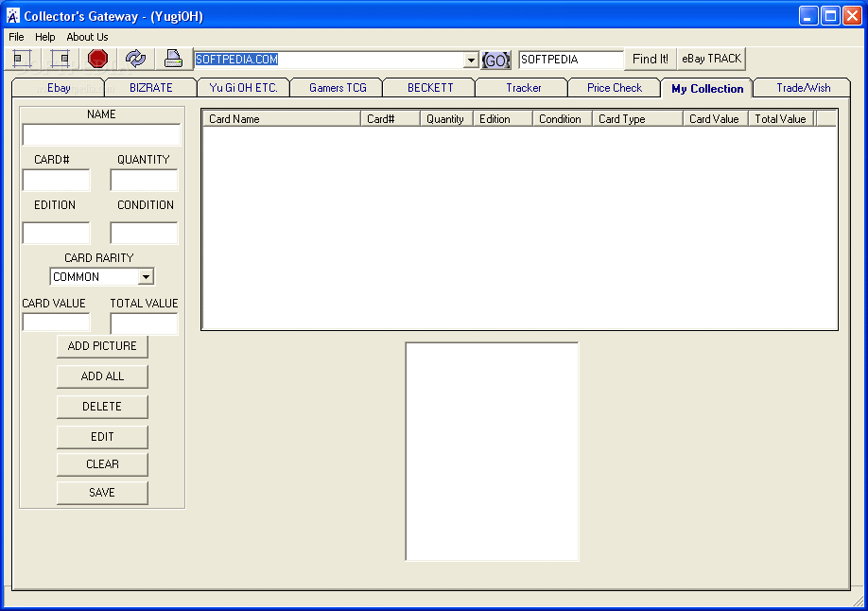Image resolution: width=868 pixels, height=611 pixels.
Task: Click the Card Value column header
Action: [715, 119]
